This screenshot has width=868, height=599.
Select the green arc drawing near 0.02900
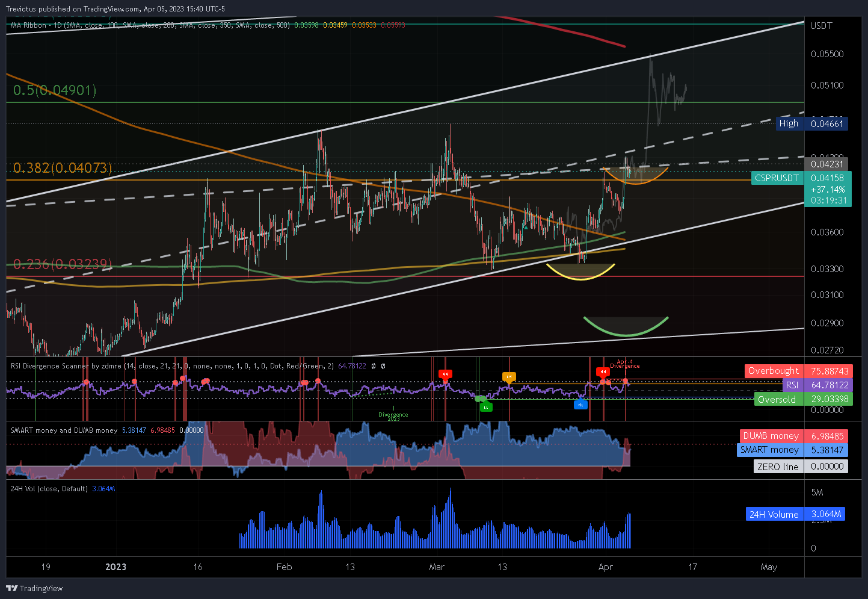tap(626, 327)
